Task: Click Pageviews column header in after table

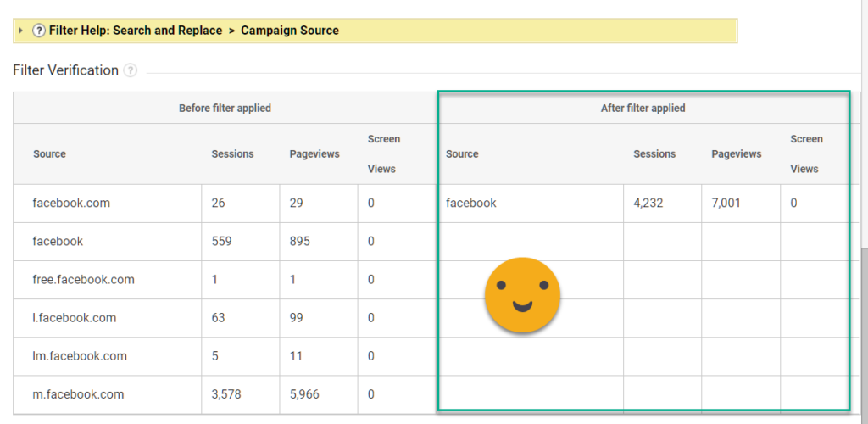Action: click(737, 153)
